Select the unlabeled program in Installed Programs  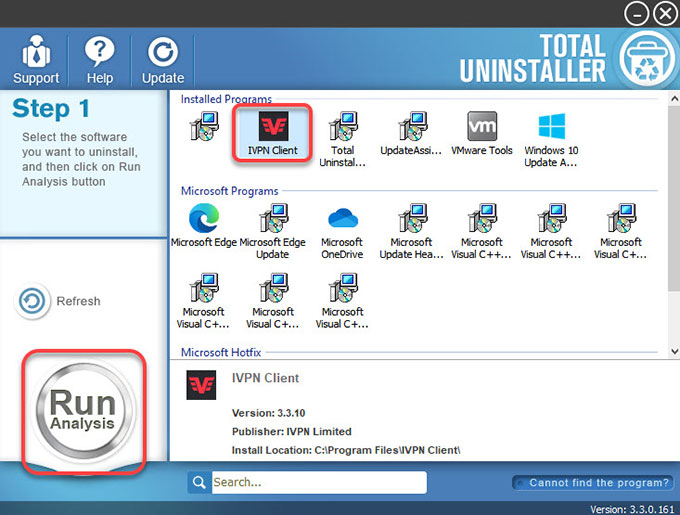(x=204, y=126)
